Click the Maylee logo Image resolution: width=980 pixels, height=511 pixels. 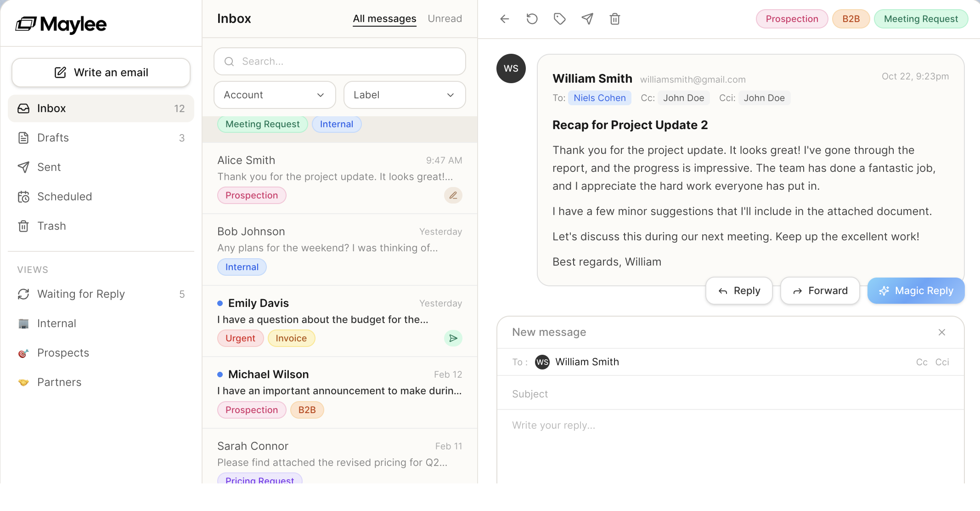pos(61,24)
